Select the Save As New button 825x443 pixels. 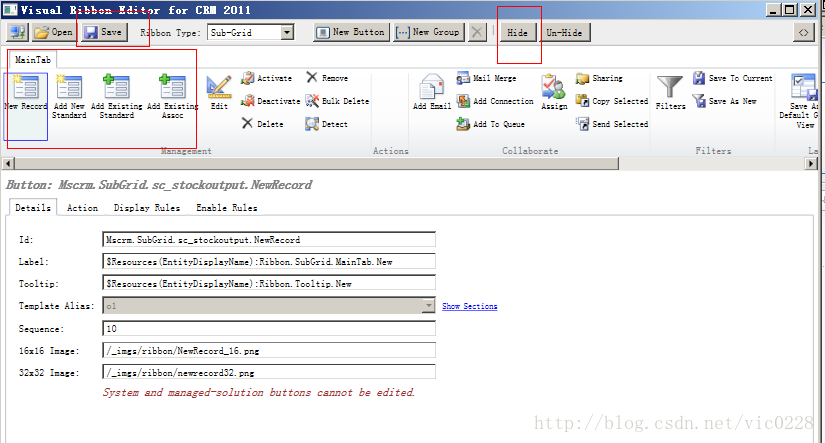click(x=725, y=101)
